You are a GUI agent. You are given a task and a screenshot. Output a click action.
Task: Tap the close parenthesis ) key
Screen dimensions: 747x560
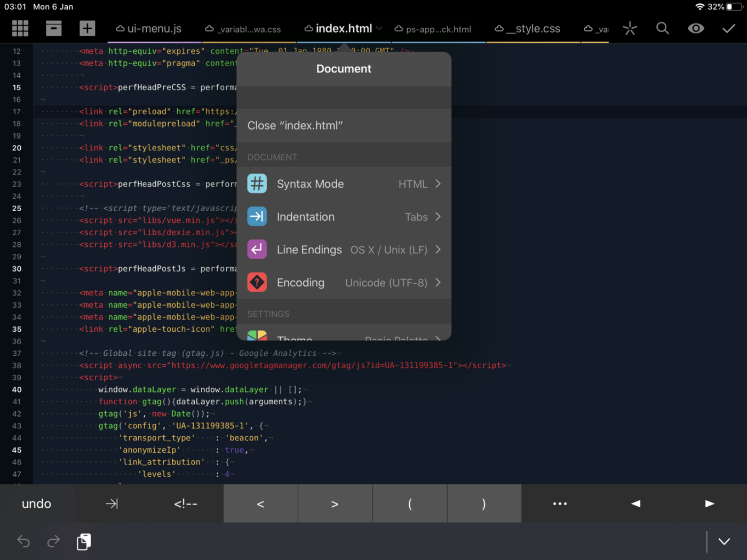coord(484,503)
